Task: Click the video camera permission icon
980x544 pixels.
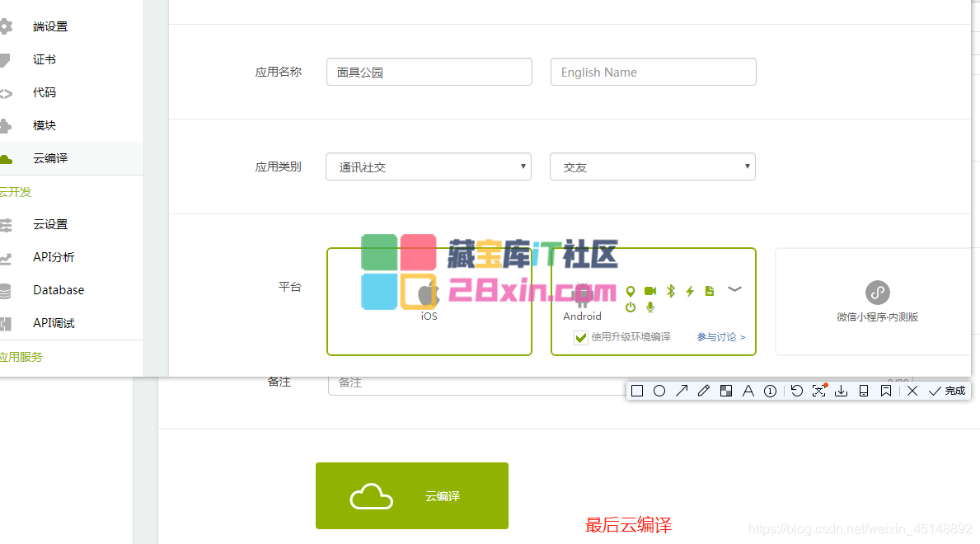Action: [x=650, y=291]
